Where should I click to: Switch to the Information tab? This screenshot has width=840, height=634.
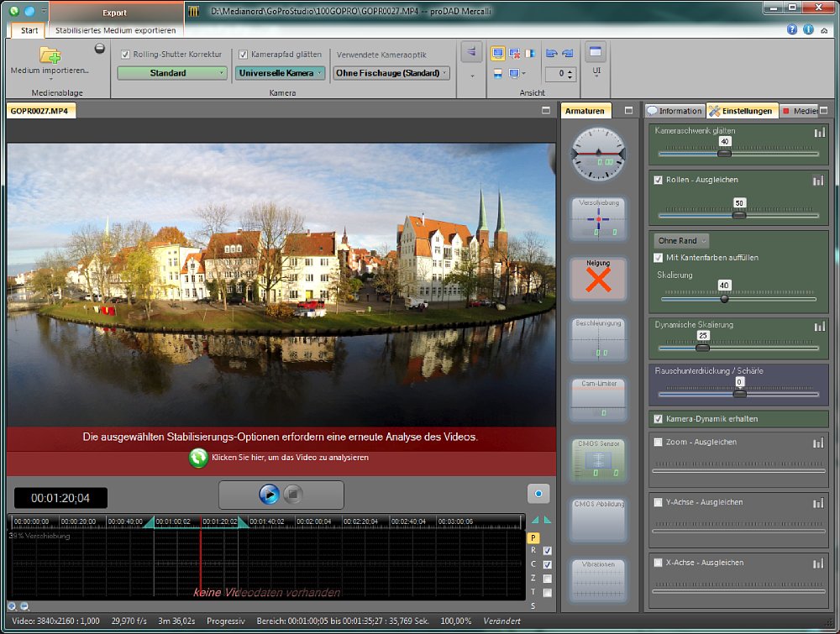[x=675, y=111]
